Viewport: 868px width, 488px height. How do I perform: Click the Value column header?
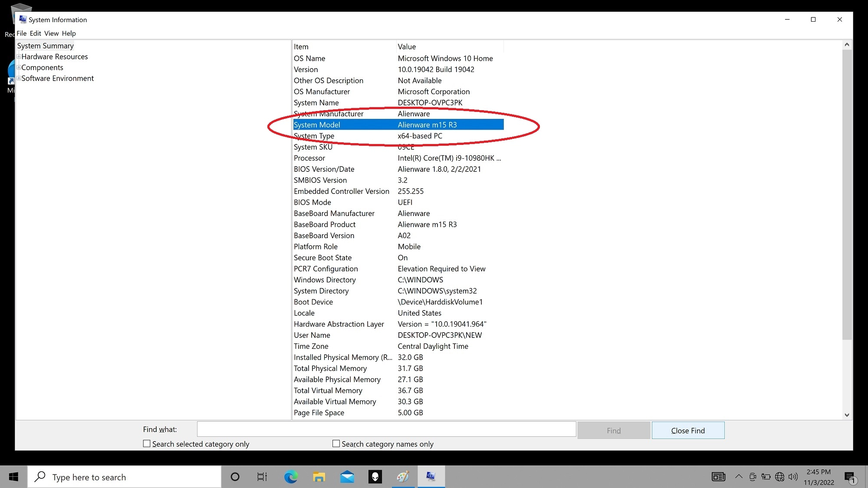point(450,46)
